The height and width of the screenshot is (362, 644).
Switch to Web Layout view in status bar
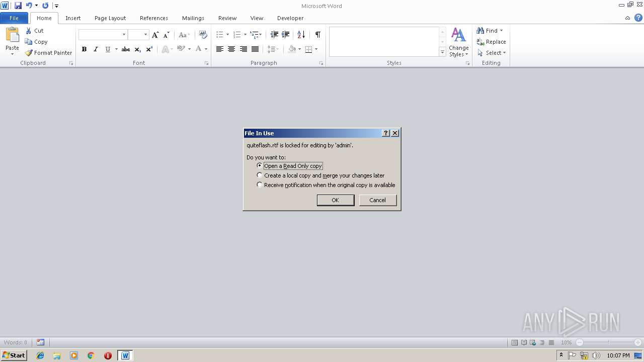pyautogui.click(x=533, y=342)
